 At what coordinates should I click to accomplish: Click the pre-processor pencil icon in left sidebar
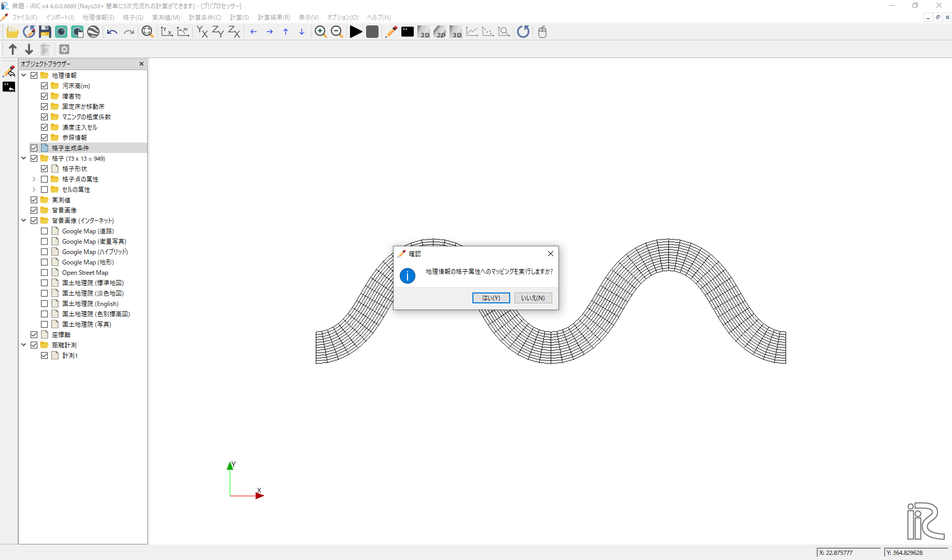click(x=9, y=71)
